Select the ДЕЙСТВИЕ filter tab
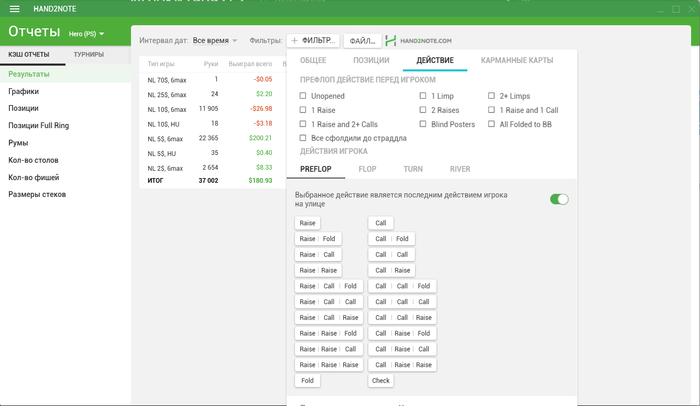The height and width of the screenshot is (406, 700). [x=435, y=60]
